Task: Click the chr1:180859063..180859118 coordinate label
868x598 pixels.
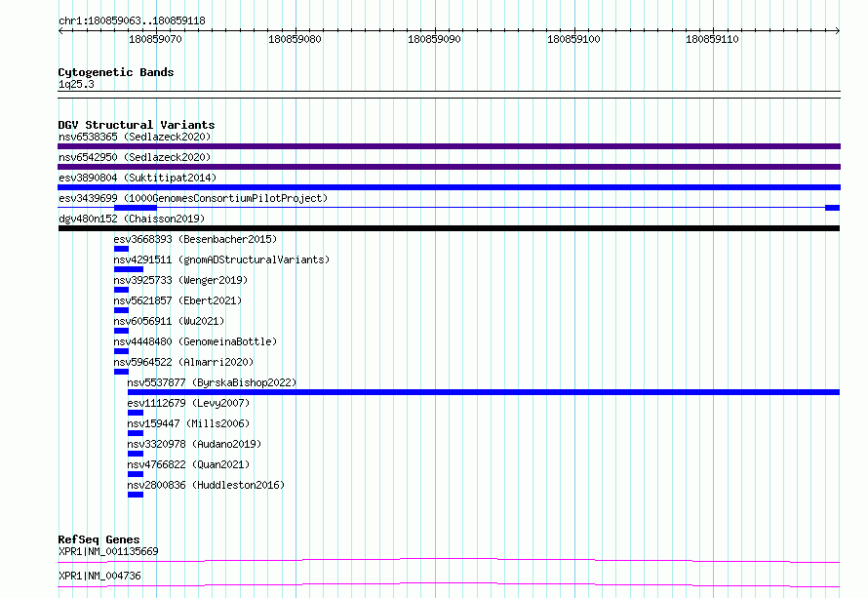Action: point(132,20)
